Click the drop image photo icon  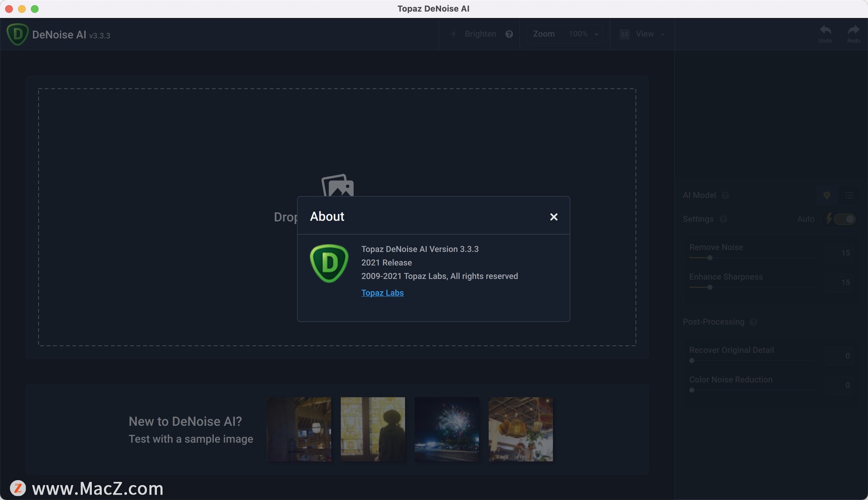click(337, 185)
